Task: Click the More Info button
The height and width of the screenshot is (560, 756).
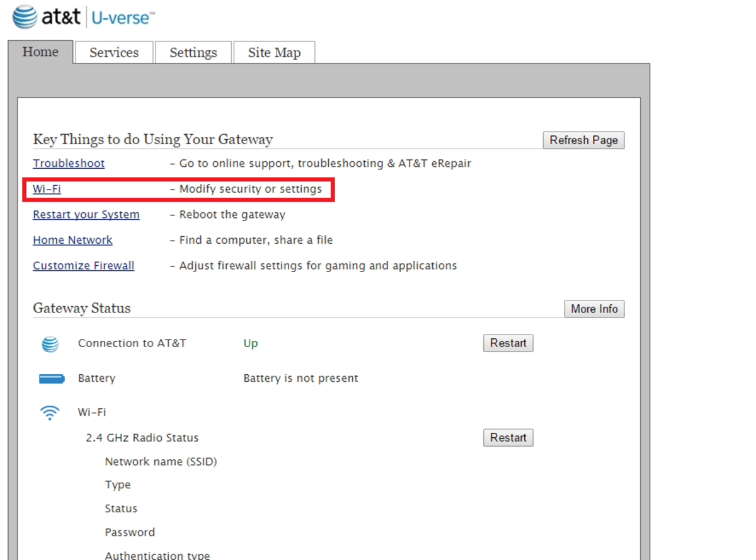Action: [x=593, y=309]
